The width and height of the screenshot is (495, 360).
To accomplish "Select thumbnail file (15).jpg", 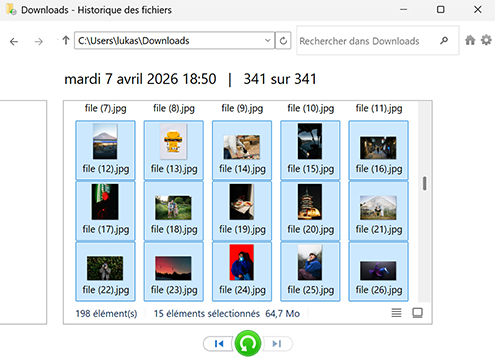I will pos(310,150).
